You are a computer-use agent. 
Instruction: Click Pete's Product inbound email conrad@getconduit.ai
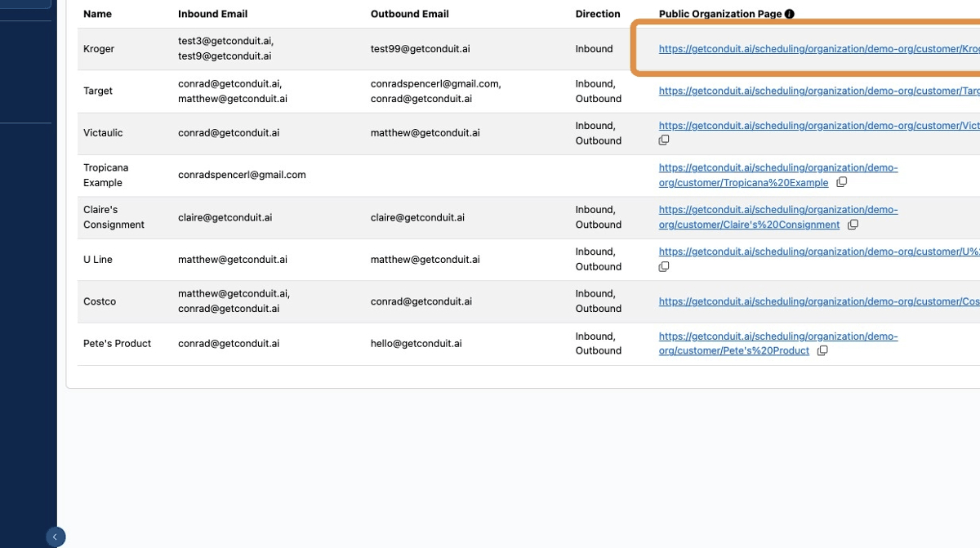pos(229,343)
